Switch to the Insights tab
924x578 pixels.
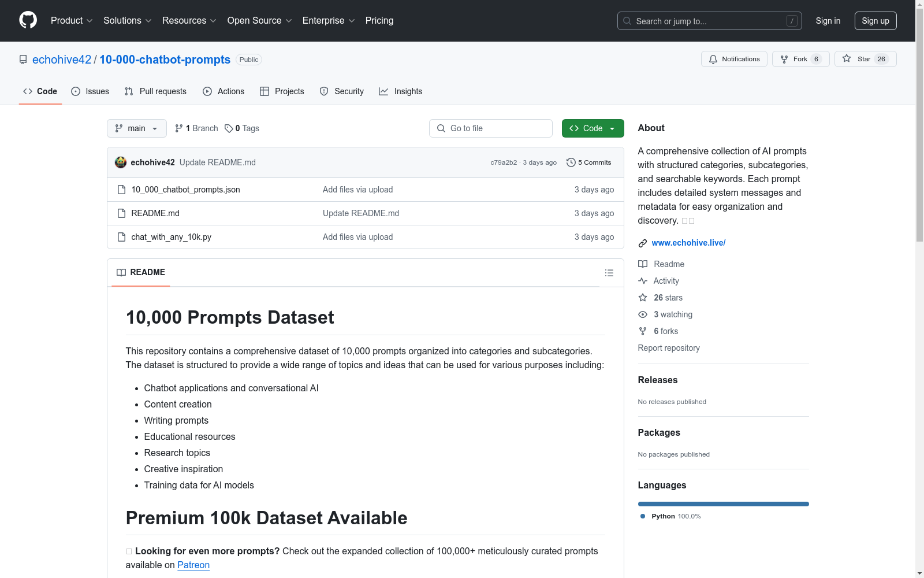click(x=400, y=91)
